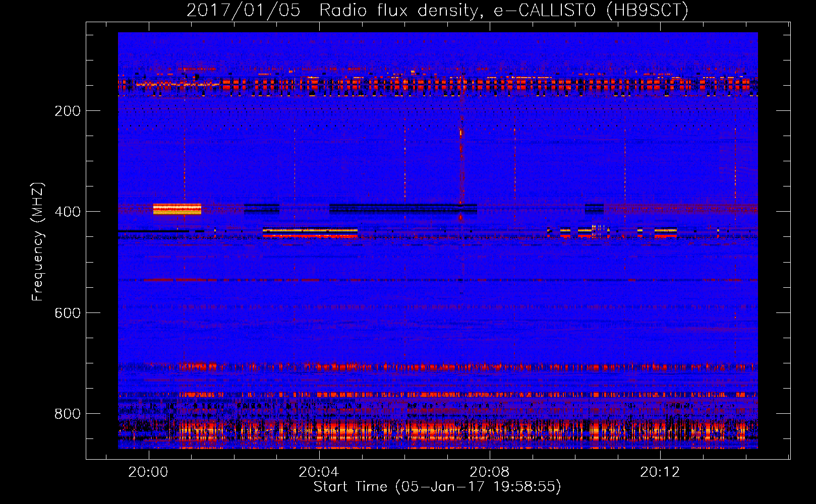Click the 20:04 time tick label

pyautogui.click(x=319, y=472)
